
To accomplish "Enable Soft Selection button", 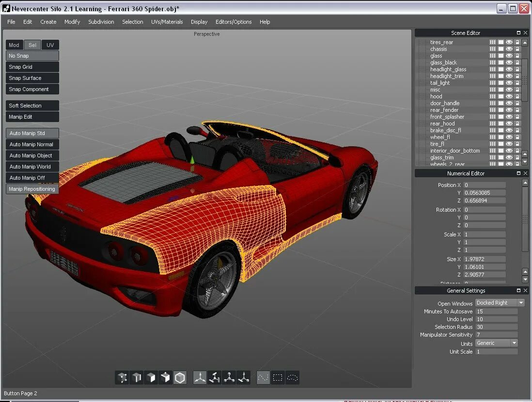I will pyautogui.click(x=32, y=106).
